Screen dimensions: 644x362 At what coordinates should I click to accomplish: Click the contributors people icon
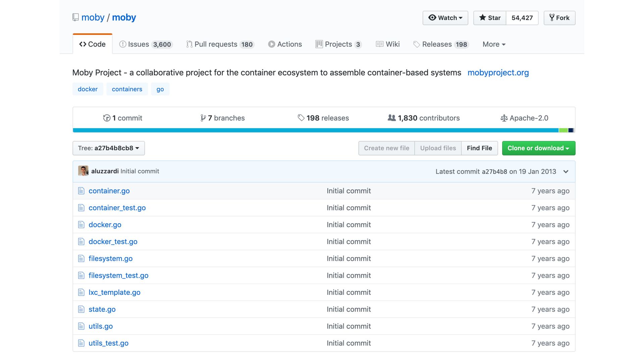coord(391,118)
